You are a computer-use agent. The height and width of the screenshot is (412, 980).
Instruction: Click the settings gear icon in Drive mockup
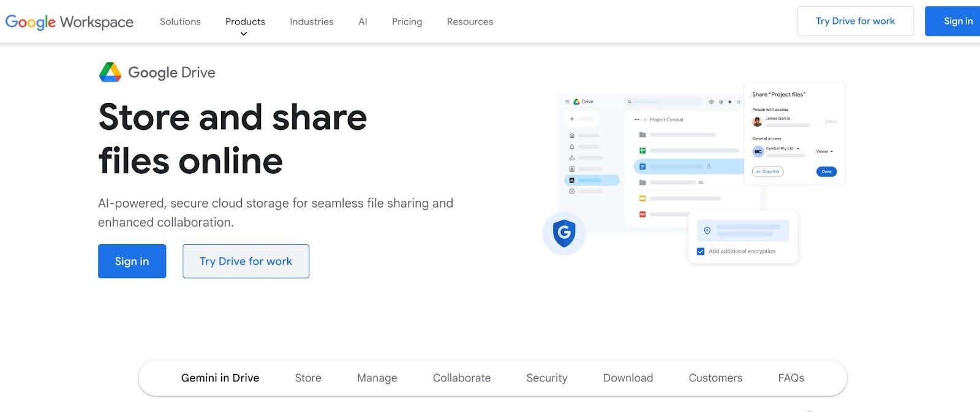coord(721,102)
